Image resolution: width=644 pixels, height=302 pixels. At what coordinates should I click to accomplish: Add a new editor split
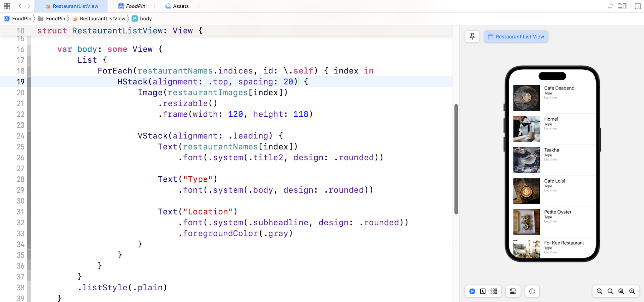point(638,6)
